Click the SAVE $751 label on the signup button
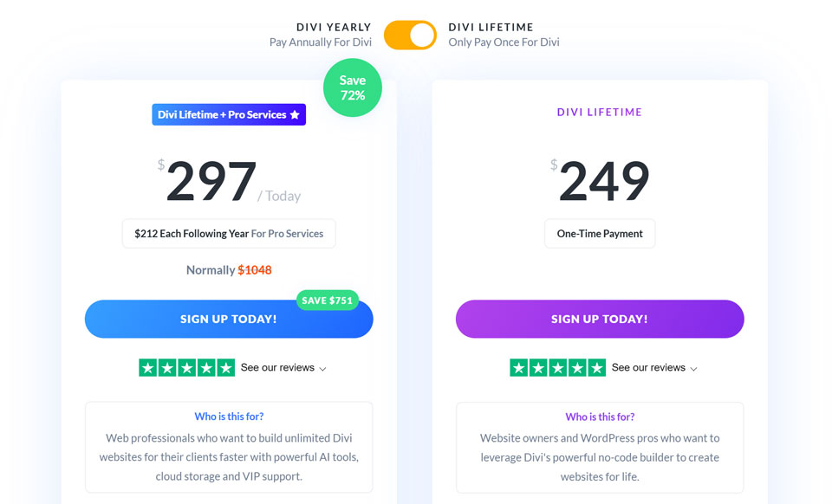The image size is (832, 504). [x=328, y=300]
